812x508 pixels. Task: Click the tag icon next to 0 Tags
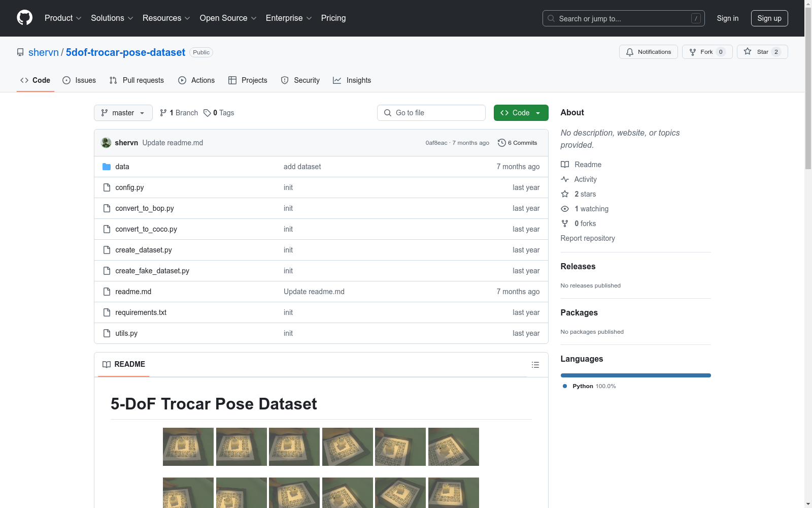207,113
